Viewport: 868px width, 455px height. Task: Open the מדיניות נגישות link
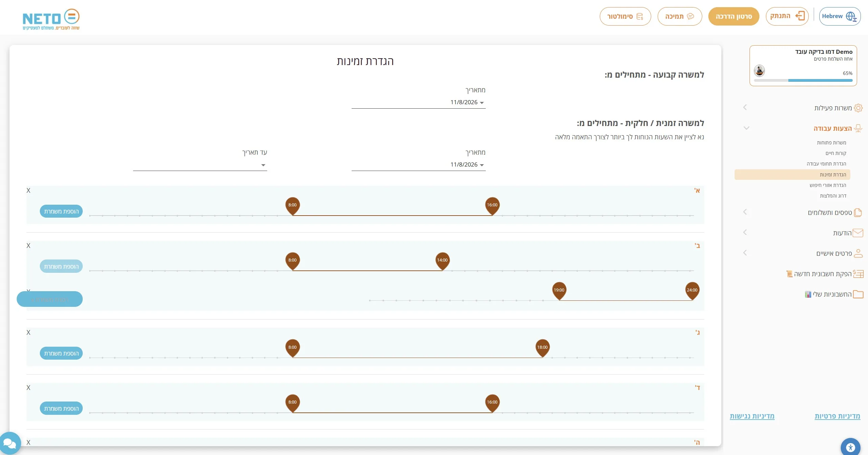pyautogui.click(x=752, y=416)
